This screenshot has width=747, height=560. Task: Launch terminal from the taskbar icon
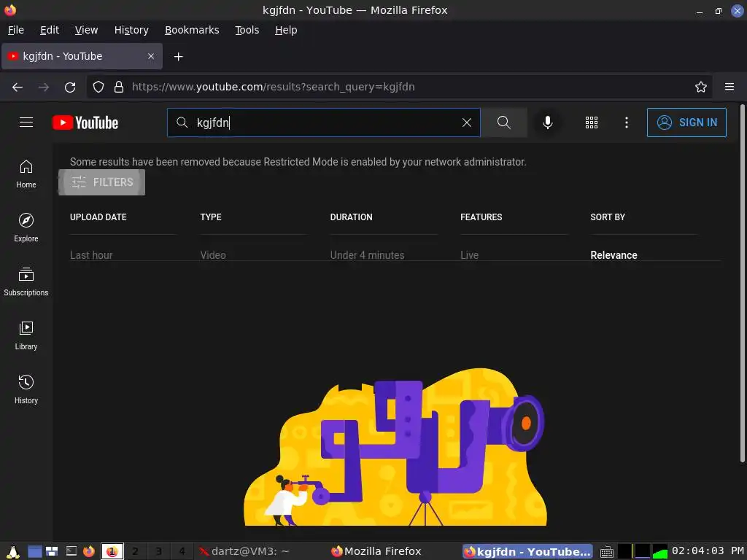tap(71, 551)
